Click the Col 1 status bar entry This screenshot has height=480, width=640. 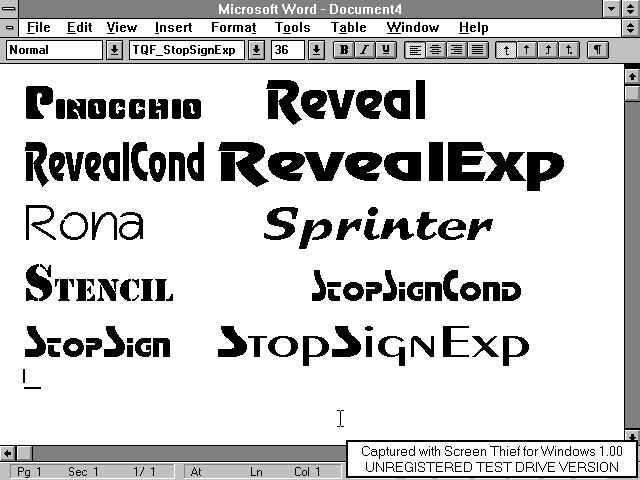coord(307,472)
